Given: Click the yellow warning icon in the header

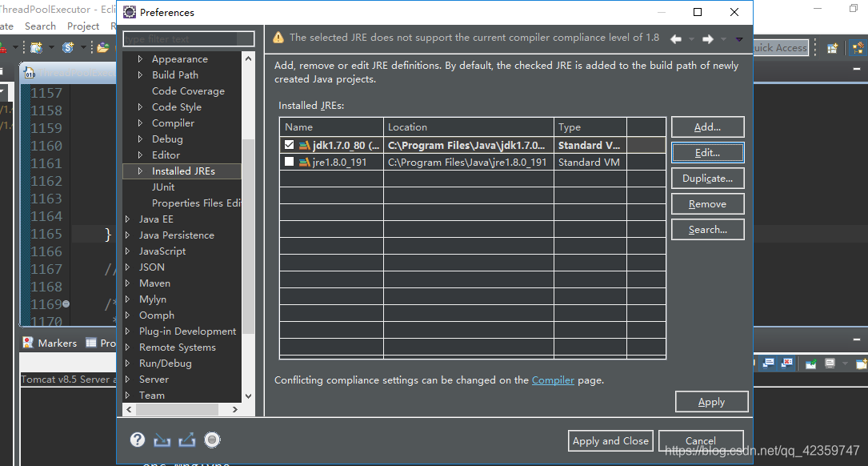Looking at the screenshot, I should (x=278, y=38).
